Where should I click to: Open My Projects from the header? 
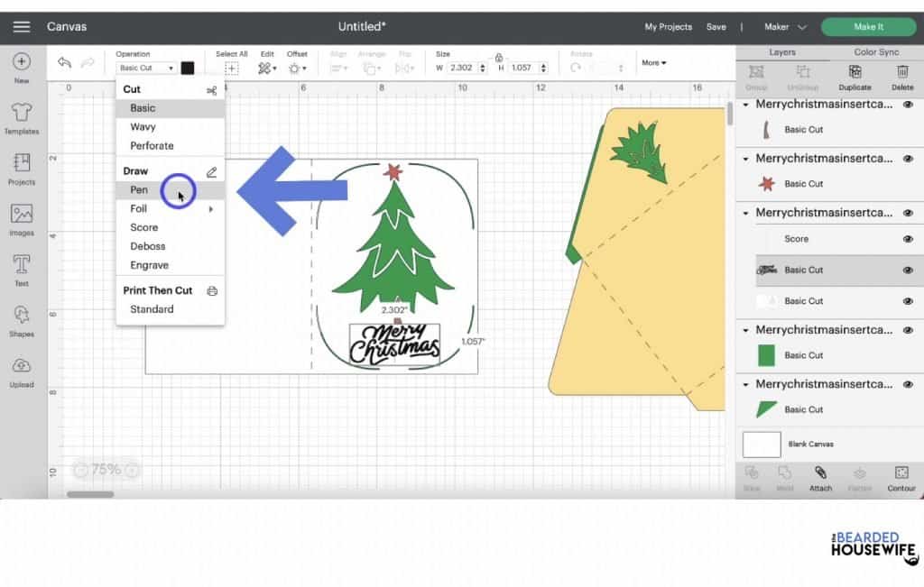tap(668, 26)
